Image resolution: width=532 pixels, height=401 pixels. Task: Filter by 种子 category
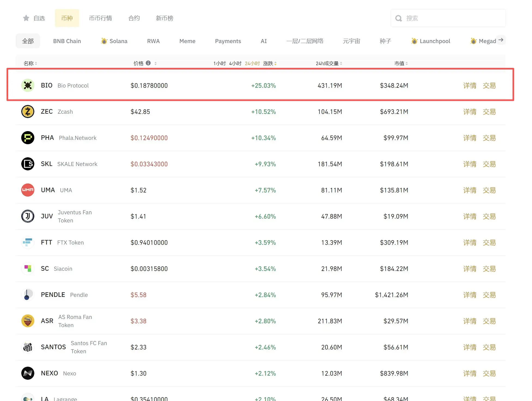click(x=385, y=41)
